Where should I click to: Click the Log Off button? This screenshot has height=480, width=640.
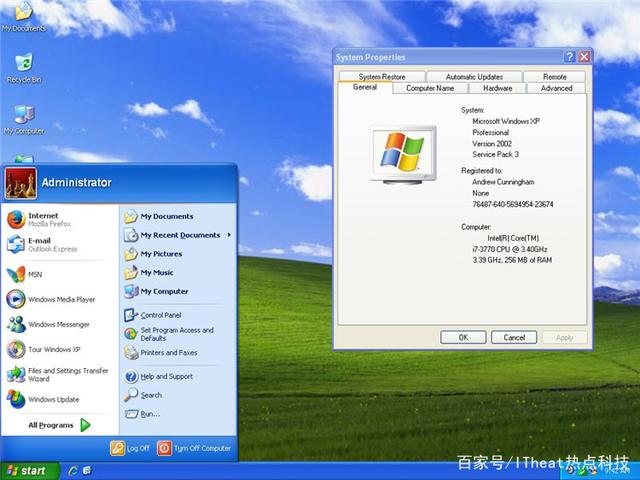pyautogui.click(x=130, y=448)
